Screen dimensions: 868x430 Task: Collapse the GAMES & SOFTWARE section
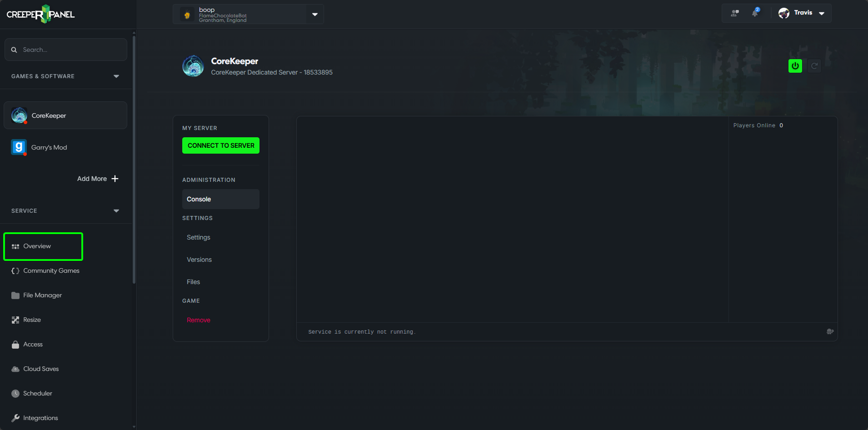116,76
